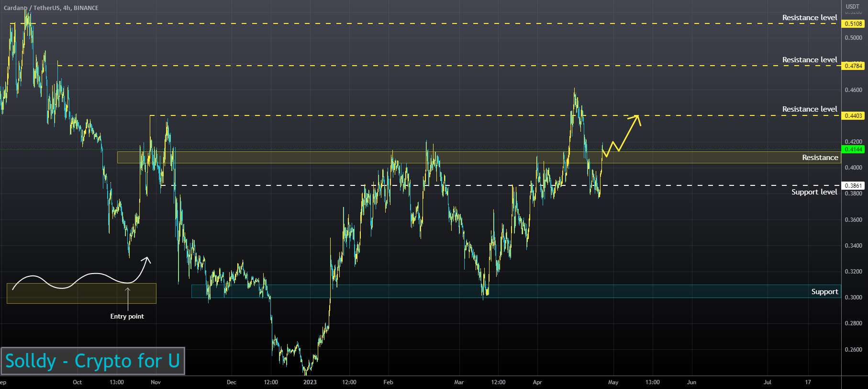Viewport: 868px width, 389px height.
Task: Click the 12:00 time between Dec and 2023
Action: coord(271,382)
